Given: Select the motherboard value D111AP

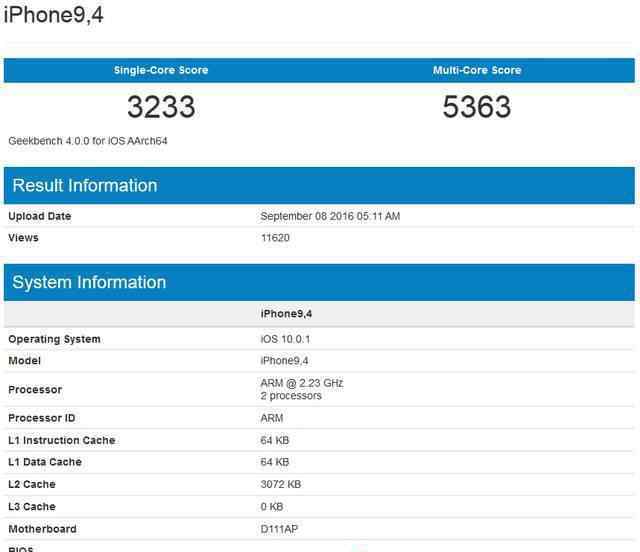Looking at the screenshot, I should pos(279,529).
